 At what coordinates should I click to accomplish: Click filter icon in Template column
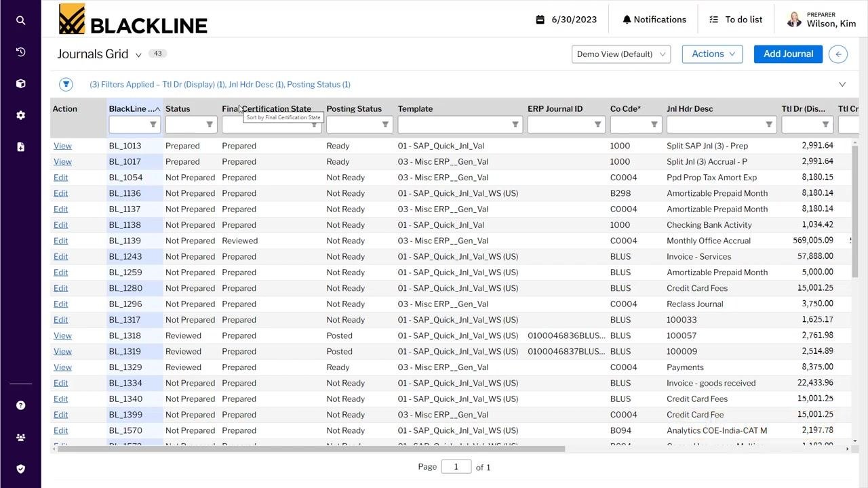515,124
